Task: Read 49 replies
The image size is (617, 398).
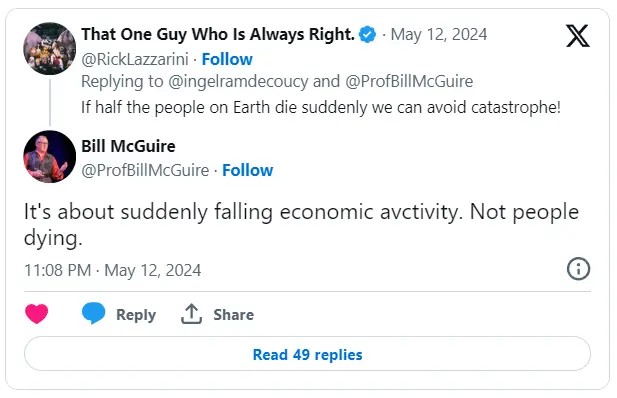Action: click(307, 354)
